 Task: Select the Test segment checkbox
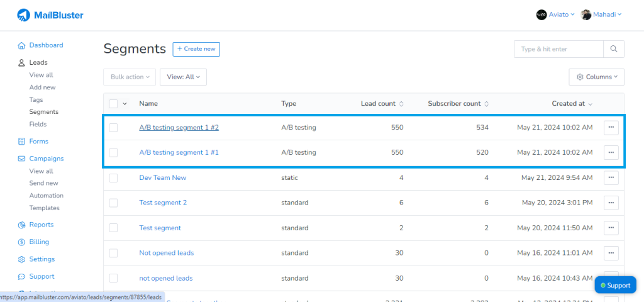113,228
